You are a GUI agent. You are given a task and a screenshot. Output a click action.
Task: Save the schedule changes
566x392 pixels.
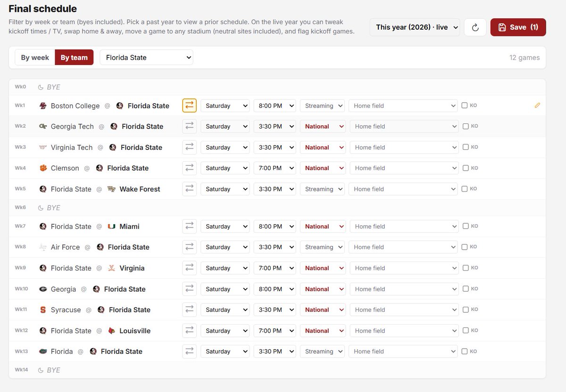(518, 27)
